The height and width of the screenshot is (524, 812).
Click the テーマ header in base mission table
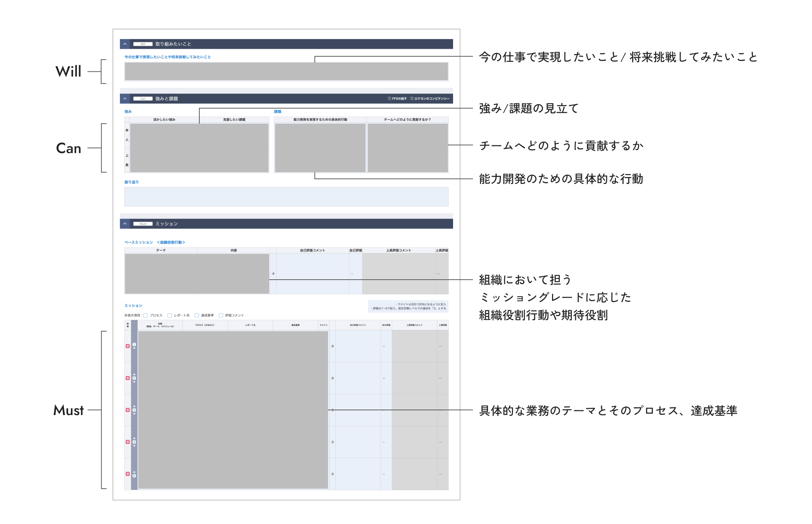click(161, 251)
